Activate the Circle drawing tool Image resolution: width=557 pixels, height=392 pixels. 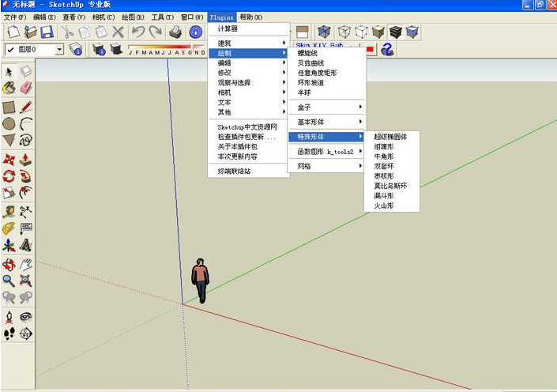pos(9,123)
